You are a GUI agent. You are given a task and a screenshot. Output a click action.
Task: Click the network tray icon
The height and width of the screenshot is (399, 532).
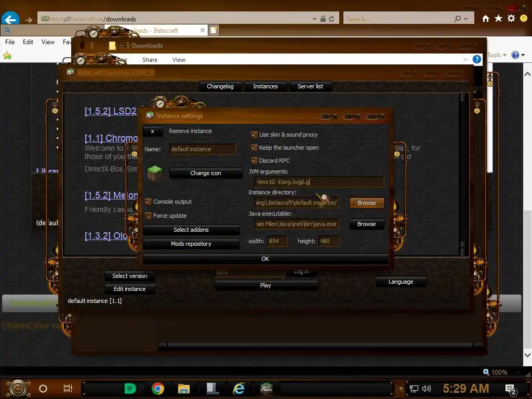click(x=414, y=389)
